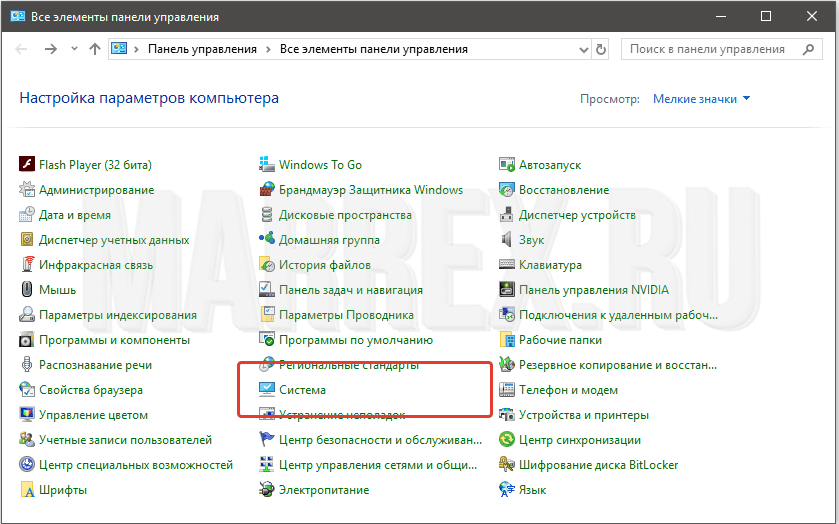
Task: Open recent locations dropdown arrow
Action: pyautogui.click(x=74, y=49)
